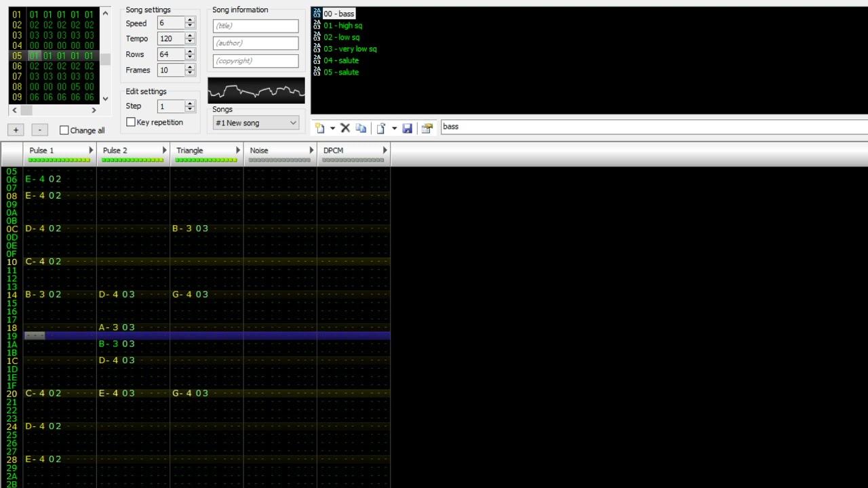Screen dimensions: 868x488
Task: Enable the Key repetition checkbox
Action: 131,122
